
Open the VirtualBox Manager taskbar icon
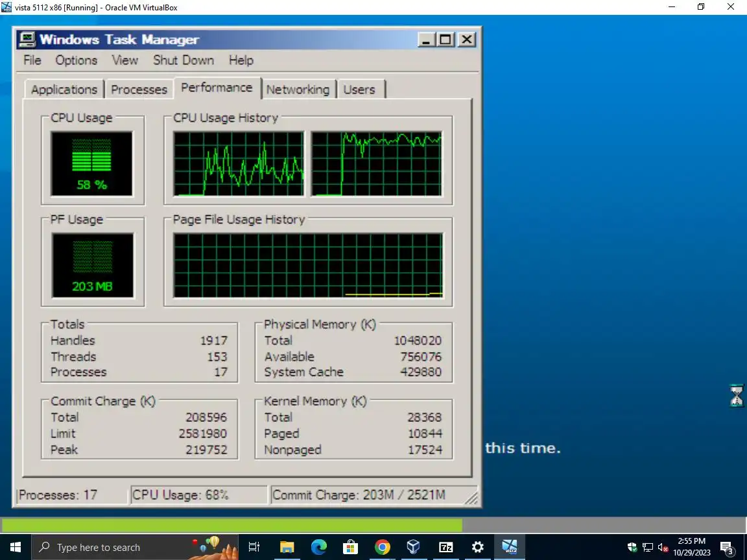tap(414, 547)
